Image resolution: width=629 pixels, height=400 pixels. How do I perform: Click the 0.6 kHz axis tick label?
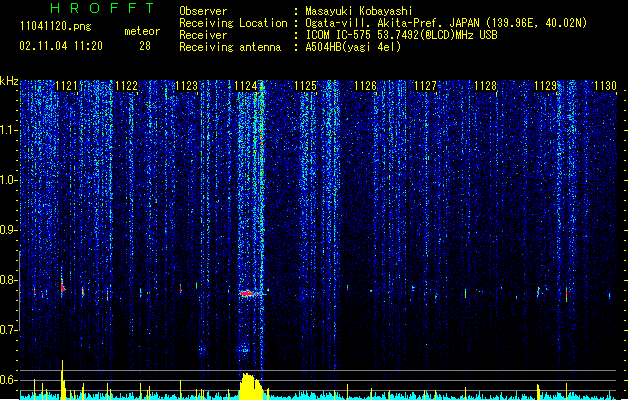[x=8, y=380]
